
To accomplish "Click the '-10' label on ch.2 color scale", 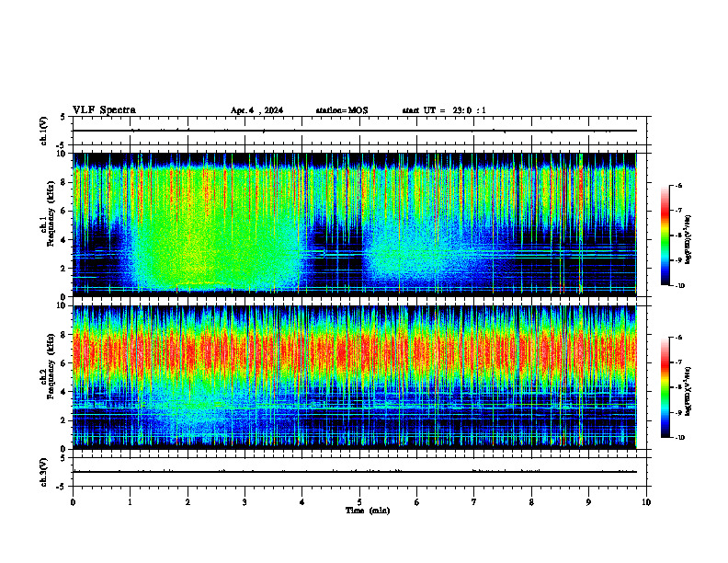I will click(x=679, y=438).
